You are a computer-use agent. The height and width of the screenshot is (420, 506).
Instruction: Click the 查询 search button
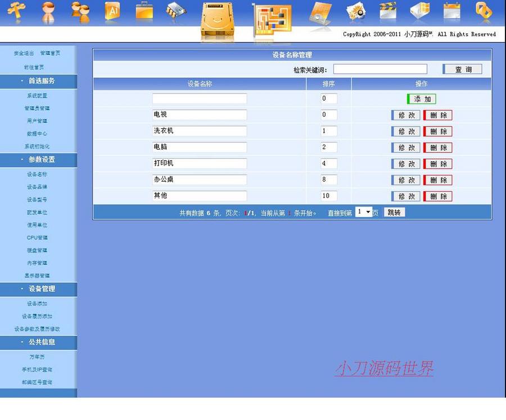[462, 69]
